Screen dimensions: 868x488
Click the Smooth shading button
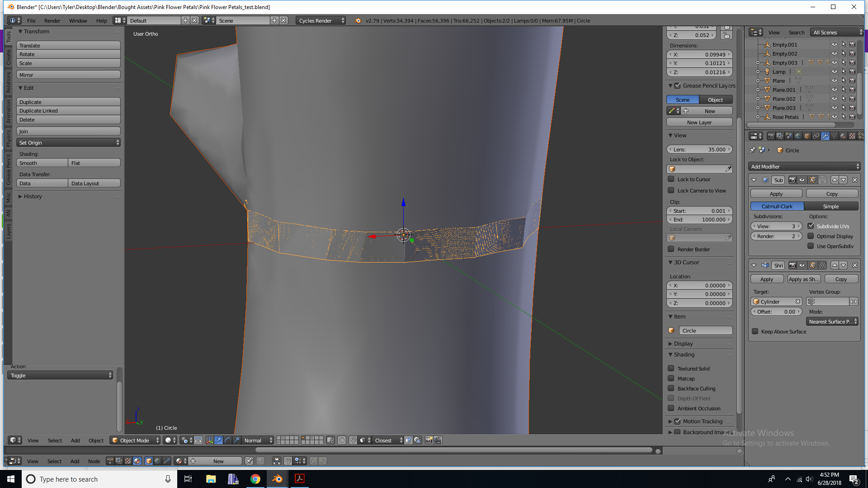[x=42, y=163]
